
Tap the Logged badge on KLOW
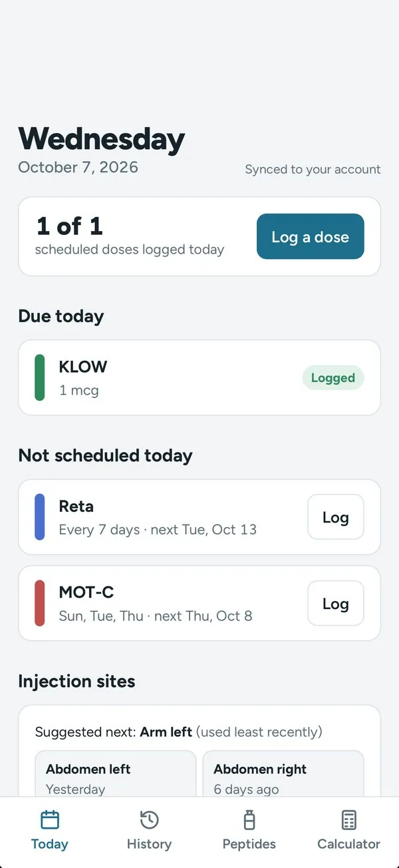tap(333, 378)
